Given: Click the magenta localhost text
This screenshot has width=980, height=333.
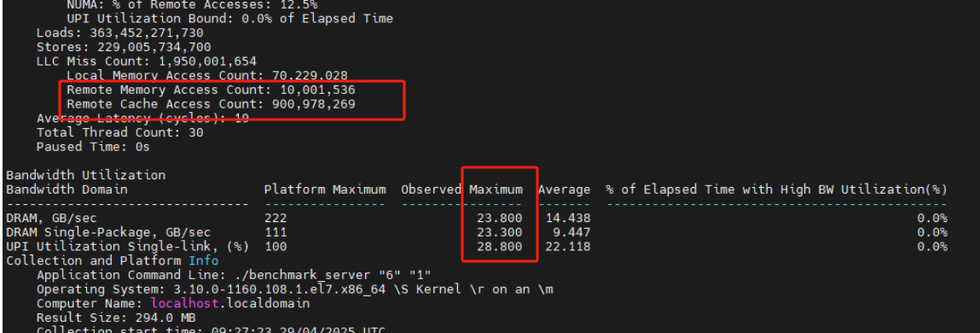Looking at the screenshot, I should point(181,303).
